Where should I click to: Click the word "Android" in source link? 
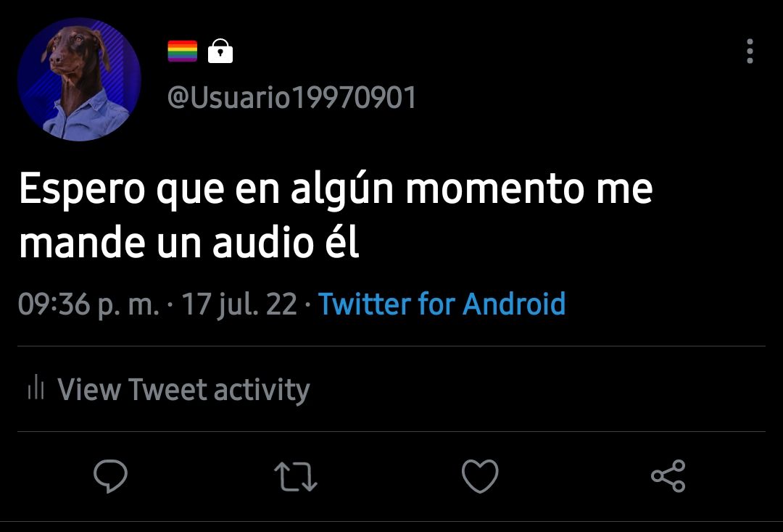coord(514,304)
